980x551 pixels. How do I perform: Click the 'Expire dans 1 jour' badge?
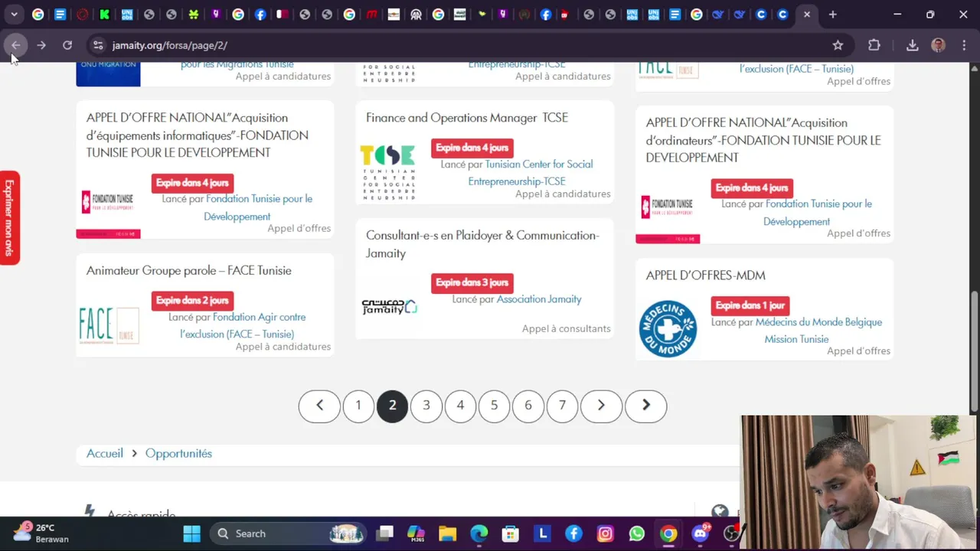click(x=750, y=305)
